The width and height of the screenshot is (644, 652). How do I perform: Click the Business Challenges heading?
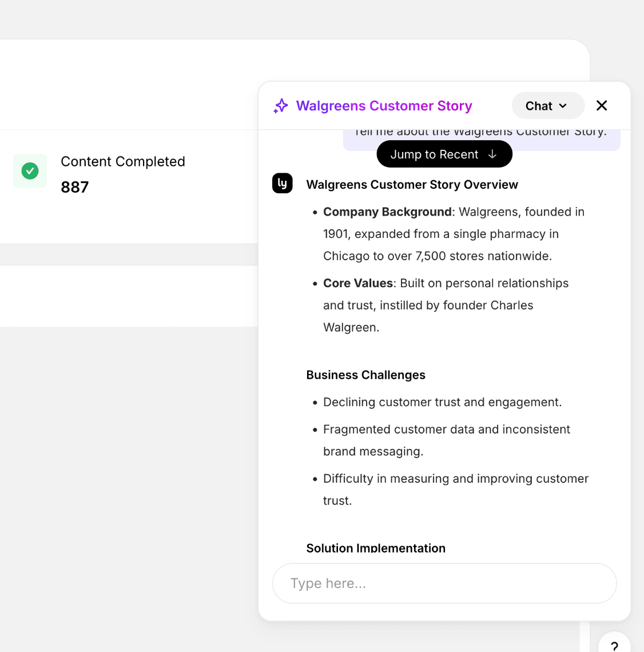click(366, 375)
